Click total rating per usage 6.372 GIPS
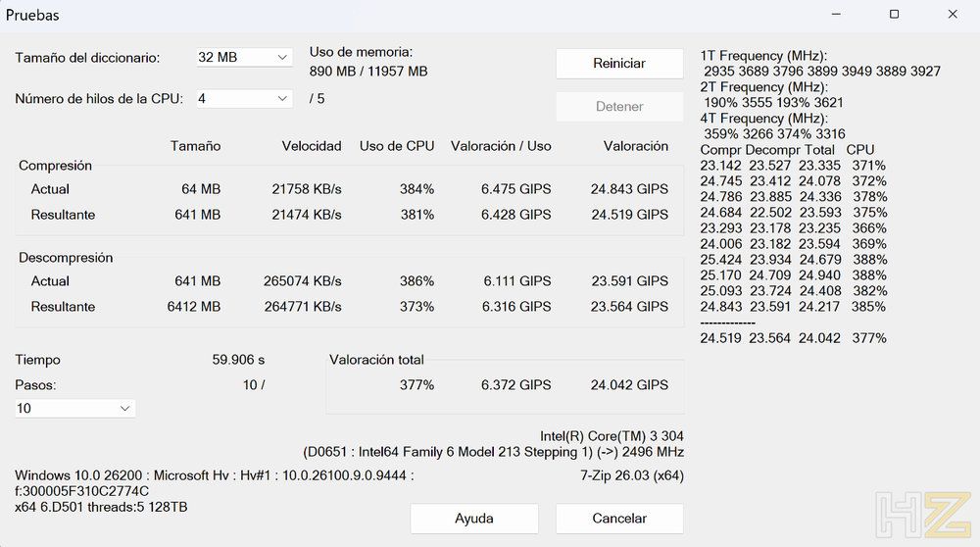980x547 pixels. point(515,385)
